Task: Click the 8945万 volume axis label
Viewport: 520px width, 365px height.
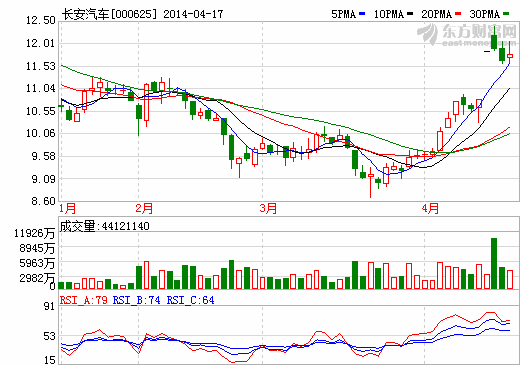Action: (x=37, y=248)
